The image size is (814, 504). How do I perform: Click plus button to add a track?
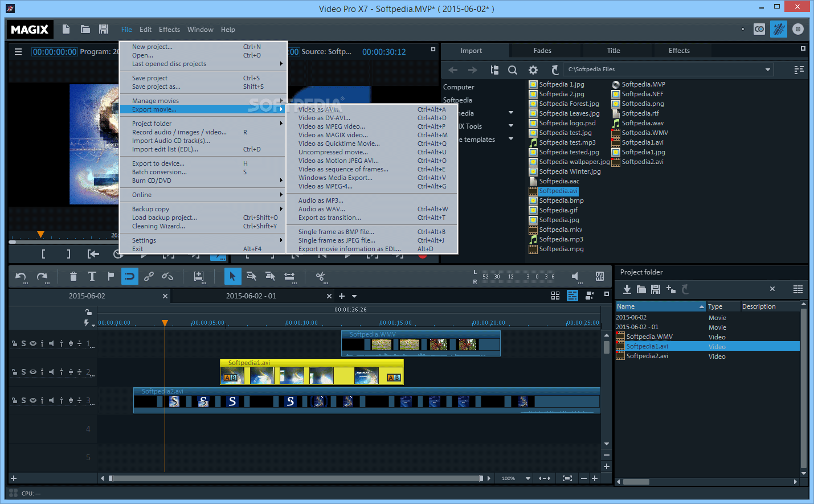point(14,478)
